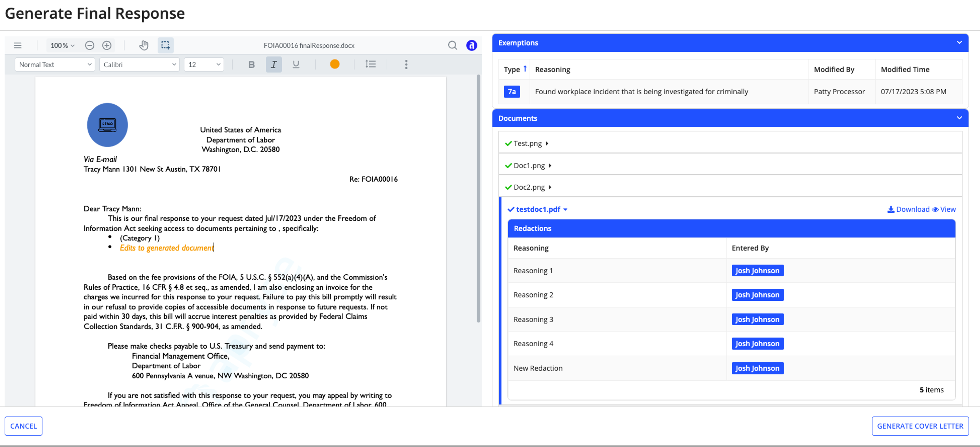Open the more options vertical dots menu
980x447 pixels.
point(406,65)
